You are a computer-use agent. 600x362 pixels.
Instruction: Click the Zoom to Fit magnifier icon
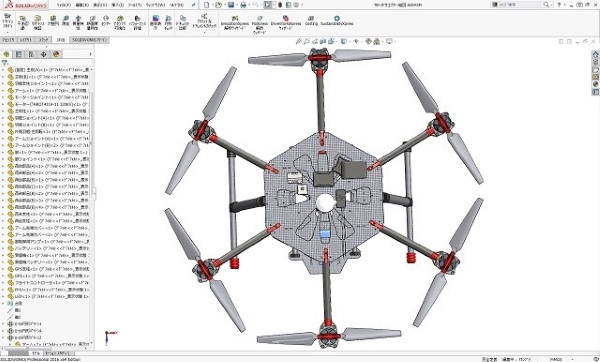298,41
